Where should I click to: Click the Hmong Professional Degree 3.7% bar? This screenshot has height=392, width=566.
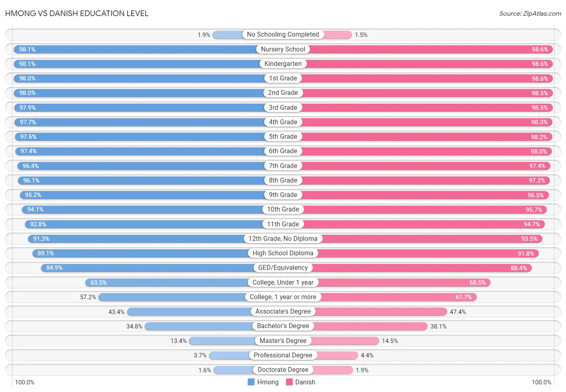coord(229,355)
